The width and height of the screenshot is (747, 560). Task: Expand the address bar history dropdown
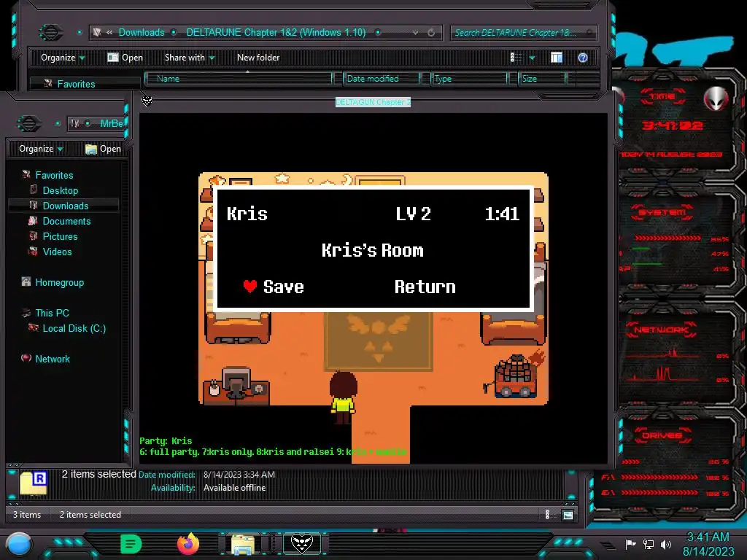(x=415, y=32)
